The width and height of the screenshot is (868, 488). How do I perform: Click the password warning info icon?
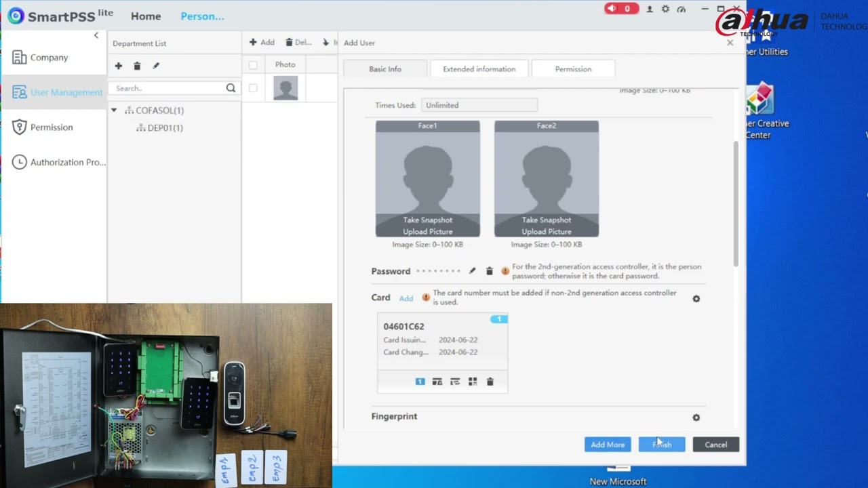(x=505, y=271)
